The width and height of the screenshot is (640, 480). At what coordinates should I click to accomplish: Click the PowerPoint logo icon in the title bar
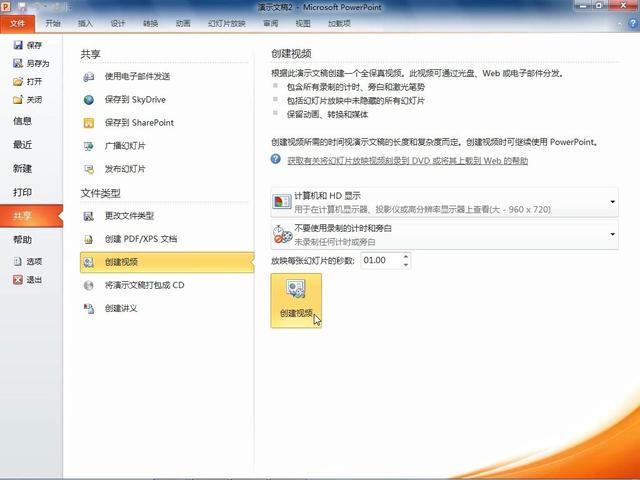pyautogui.click(x=6, y=7)
